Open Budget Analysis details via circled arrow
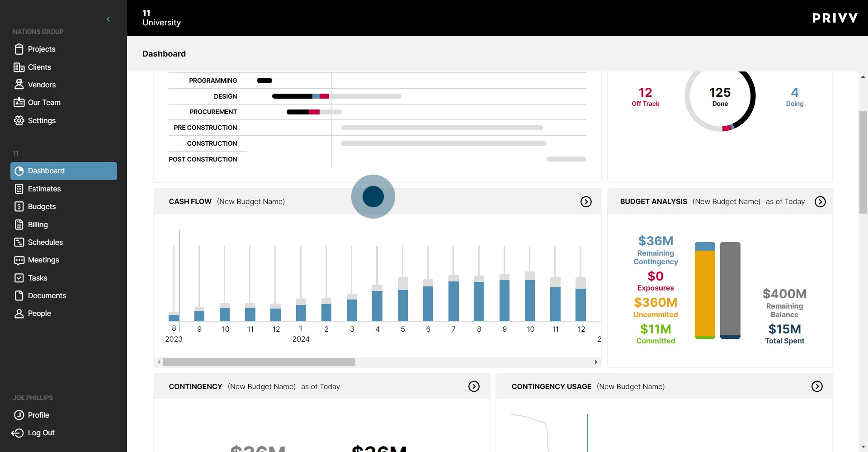The height and width of the screenshot is (452, 868). (x=820, y=202)
